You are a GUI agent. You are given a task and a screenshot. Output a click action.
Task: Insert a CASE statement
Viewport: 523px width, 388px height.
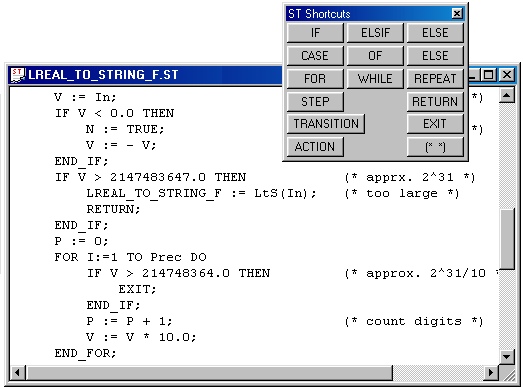[x=315, y=55]
